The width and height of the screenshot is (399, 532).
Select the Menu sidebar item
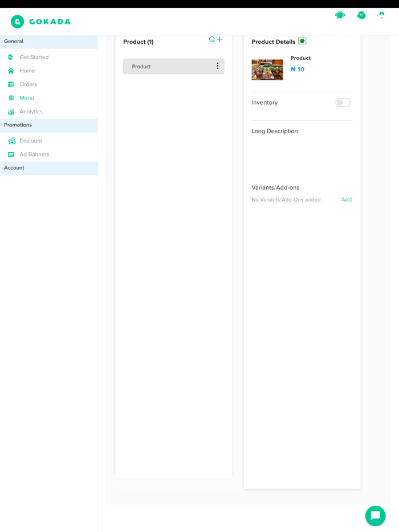coord(26,98)
